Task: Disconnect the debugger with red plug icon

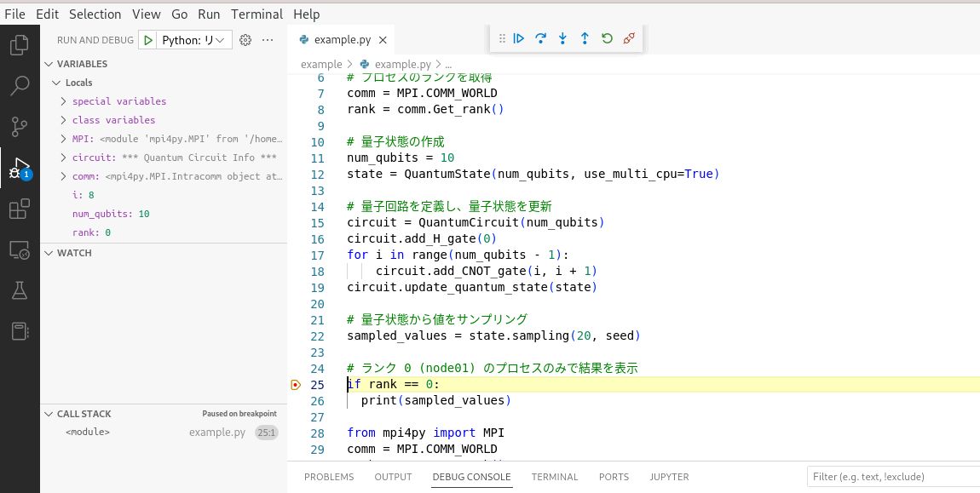Action: click(629, 38)
